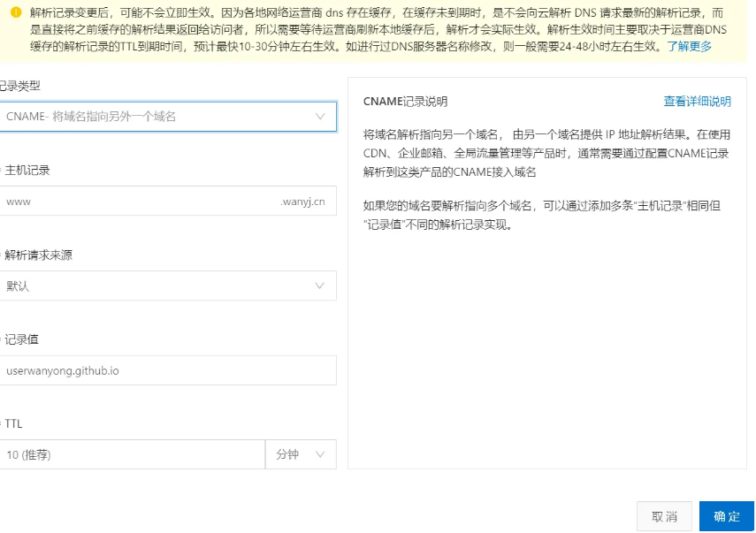This screenshot has height=533, width=756.
Task: Open the 查看详细说明 link
Action: 697,102
